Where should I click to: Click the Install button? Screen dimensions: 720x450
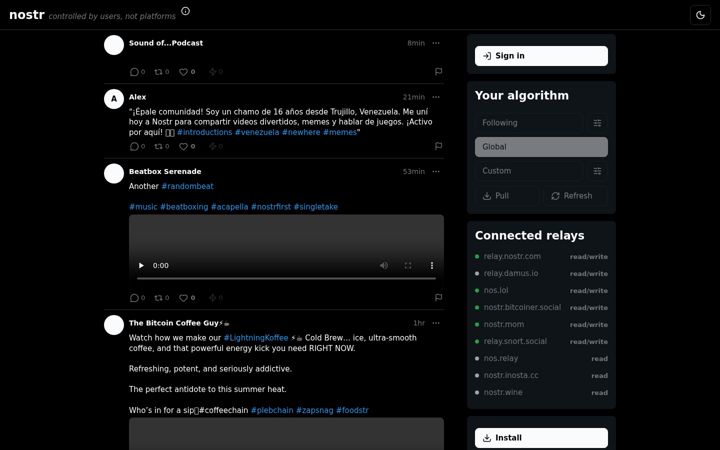[x=541, y=438]
